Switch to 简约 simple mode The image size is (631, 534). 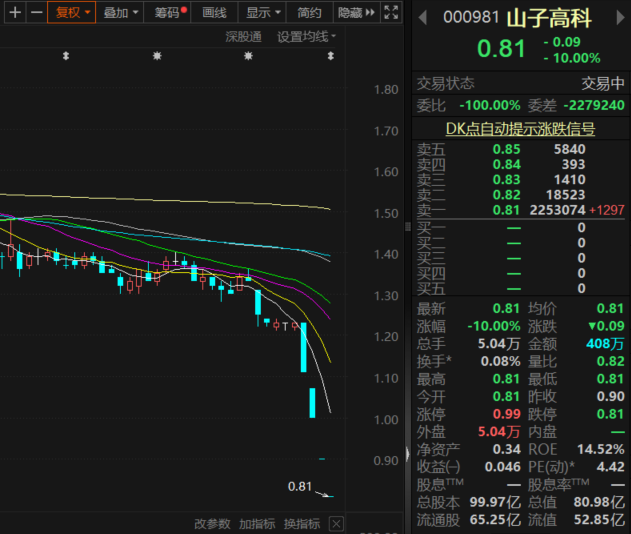pyautogui.click(x=309, y=12)
